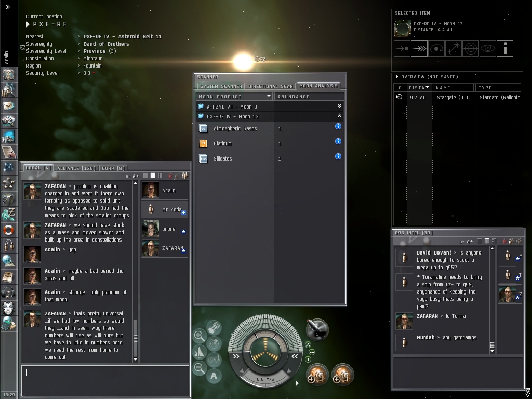Image resolution: width=532 pixels, height=399 pixels.
Task: Open the scanner radar HUD button
Action: 214,344
